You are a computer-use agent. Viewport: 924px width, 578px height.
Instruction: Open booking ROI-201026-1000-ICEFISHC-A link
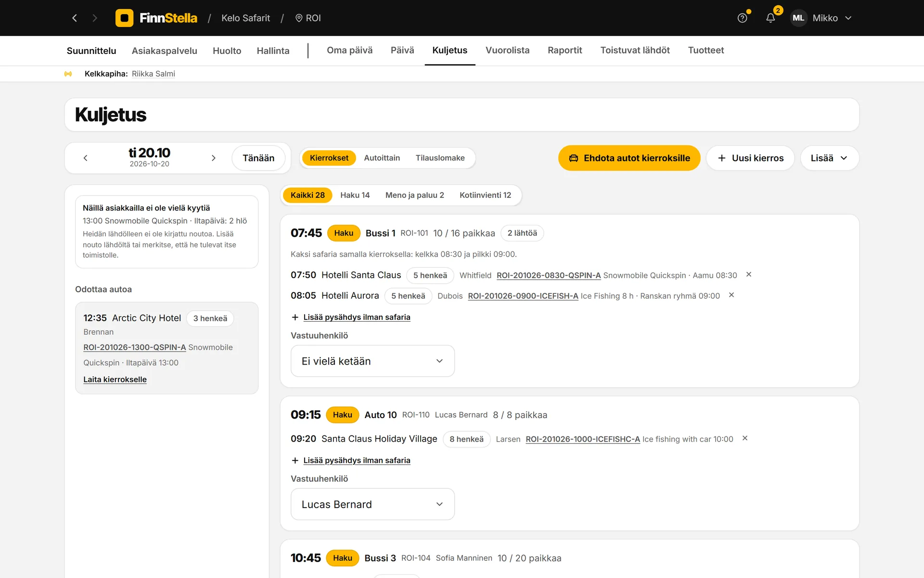point(583,439)
